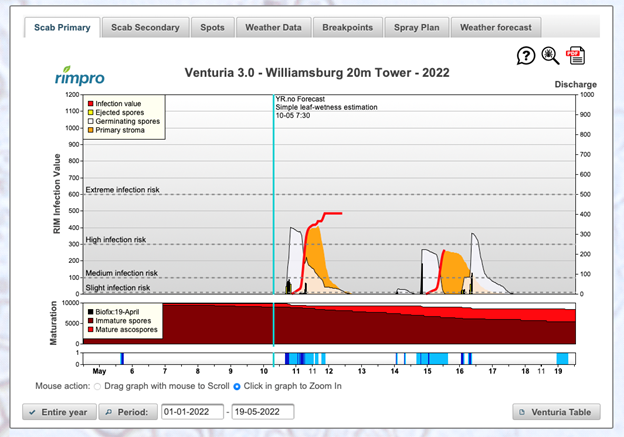Export the graph as PDF

tap(576, 56)
